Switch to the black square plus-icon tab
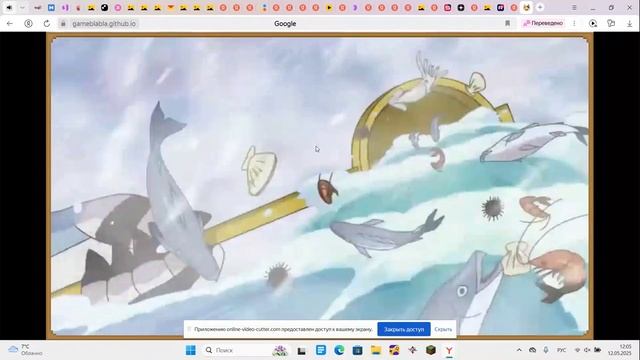 click(x=461, y=7)
